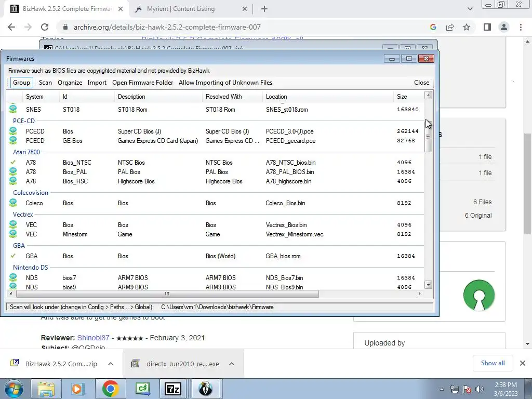Open Chrome side panel icon
Viewport: 532px width, 399px height.
[x=487, y=27]
